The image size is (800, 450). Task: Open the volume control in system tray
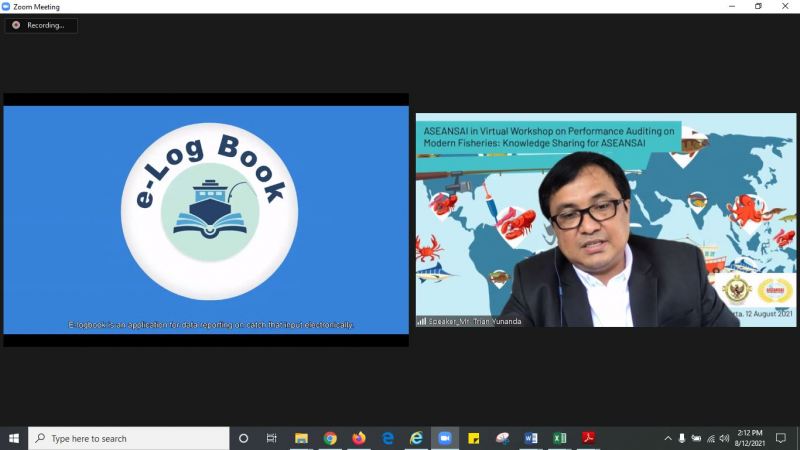pyautogui.click(x=724, y=438)
